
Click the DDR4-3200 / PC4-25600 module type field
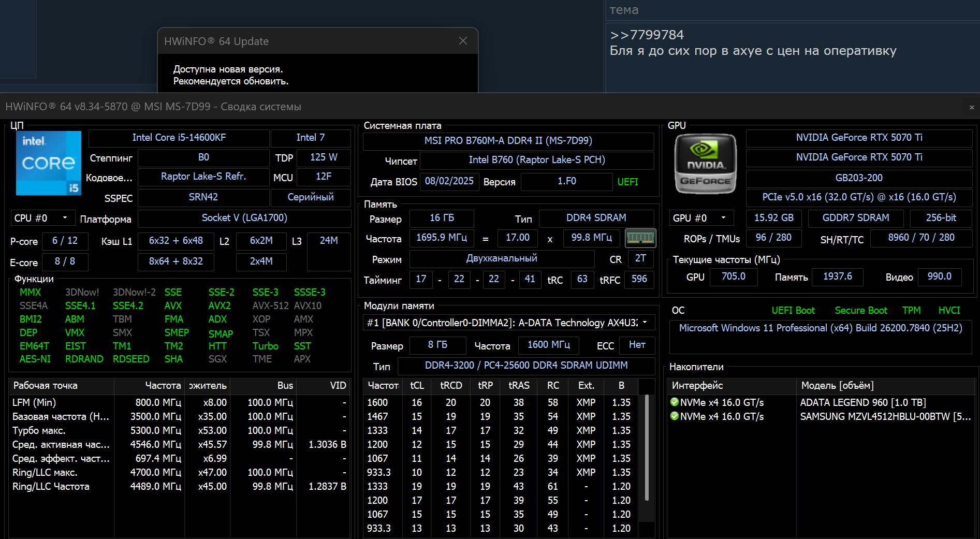pyautogui.click(x=526, y=366)
